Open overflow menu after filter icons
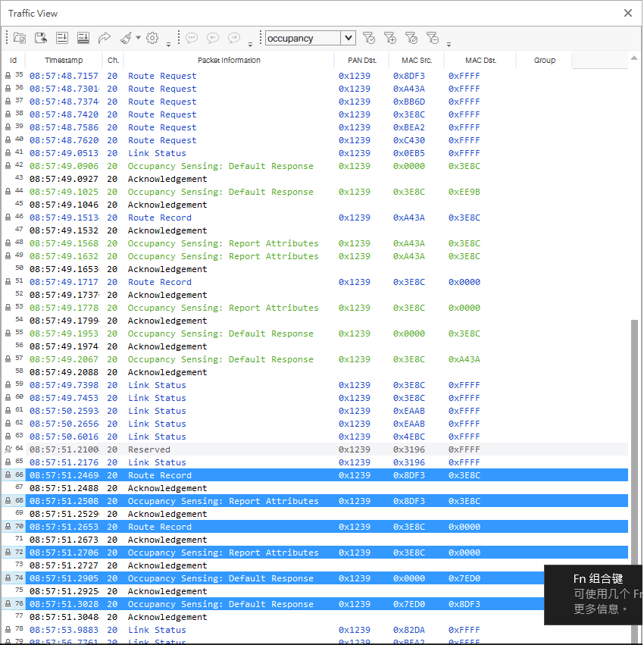Viewport: 644px width, 645px height. pyautogui.click(x=449, y=44)
